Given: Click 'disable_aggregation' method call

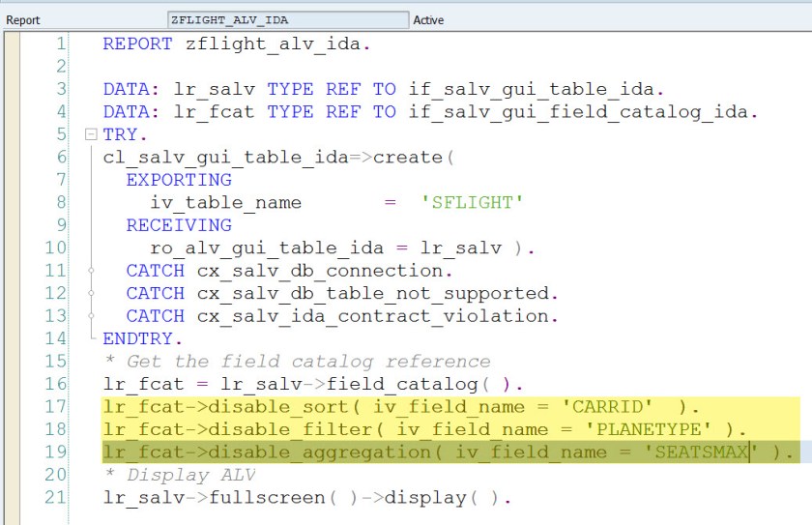Looking at the screenshot, I should click(x=320, y=452).
